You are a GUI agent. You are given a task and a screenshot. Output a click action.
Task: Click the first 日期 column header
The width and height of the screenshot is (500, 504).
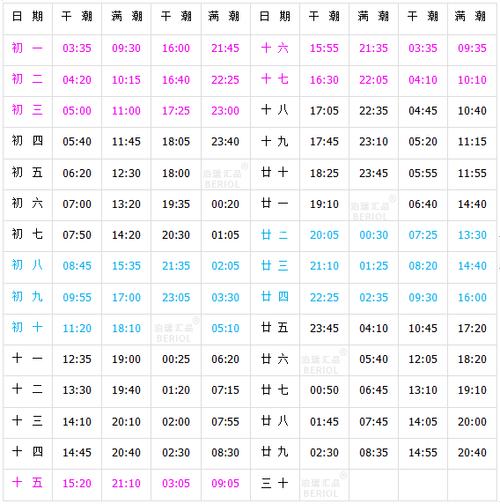[x=27, y=16]
